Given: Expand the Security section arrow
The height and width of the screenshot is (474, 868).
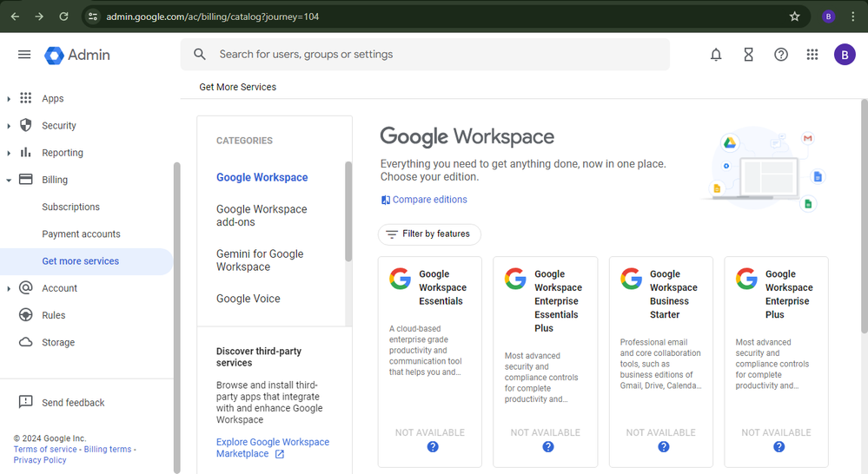Looking at the screenshot, I should point(9,126).
